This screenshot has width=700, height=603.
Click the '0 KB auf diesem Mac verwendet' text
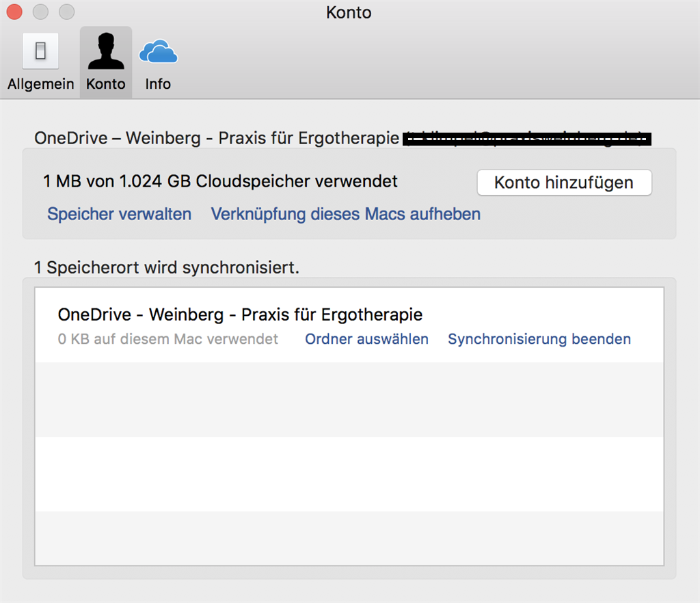click(168, 339)
